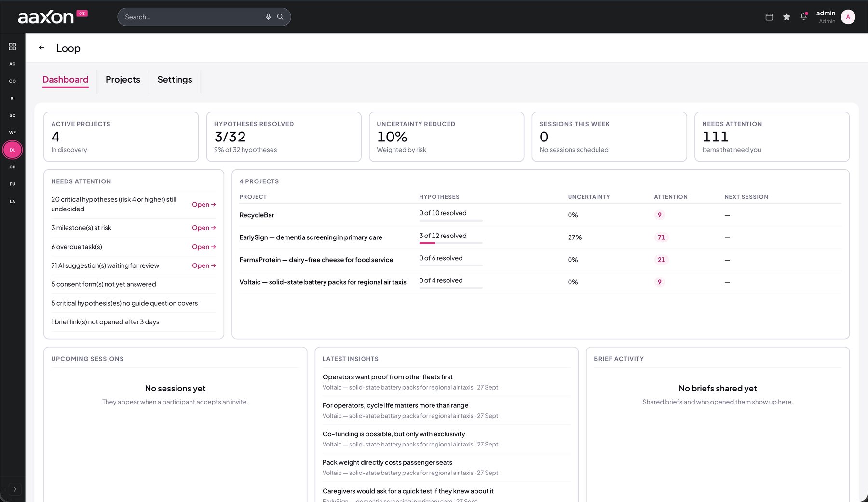
Task: Open the AG module in sidebar
Action: pos(13,64)
